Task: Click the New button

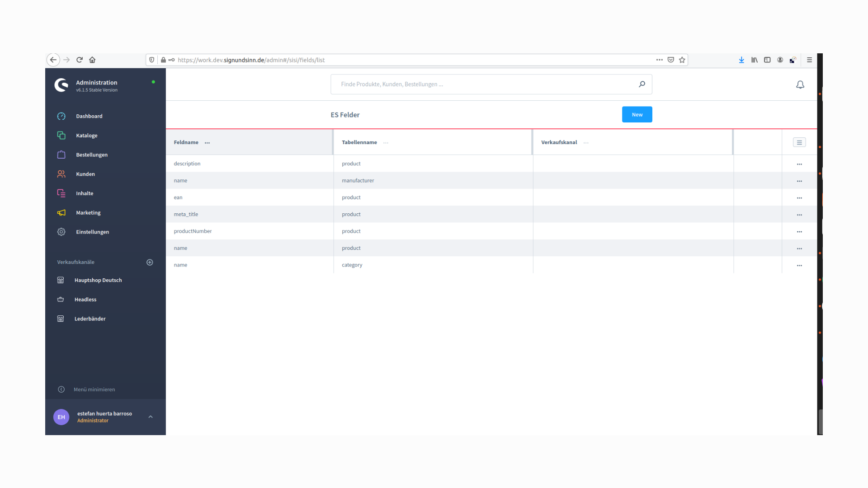Action: pos(637,115)
